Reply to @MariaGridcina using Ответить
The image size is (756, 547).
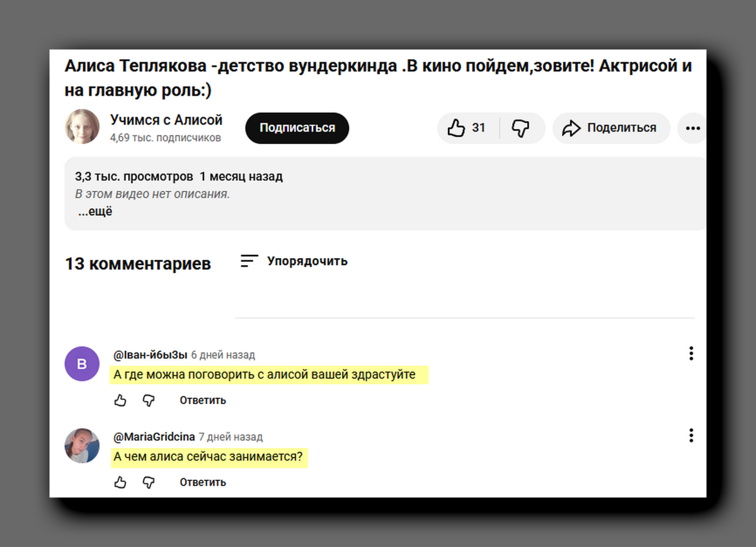[202, 482]
